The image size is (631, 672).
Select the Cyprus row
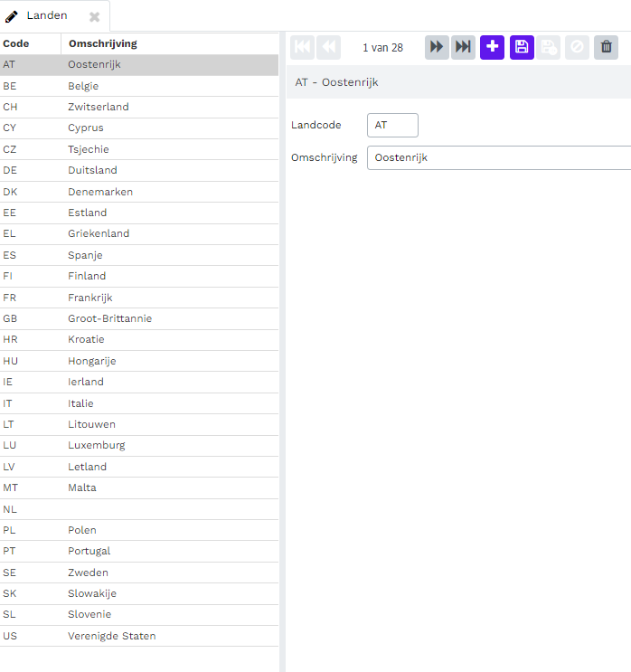[139, 128]
